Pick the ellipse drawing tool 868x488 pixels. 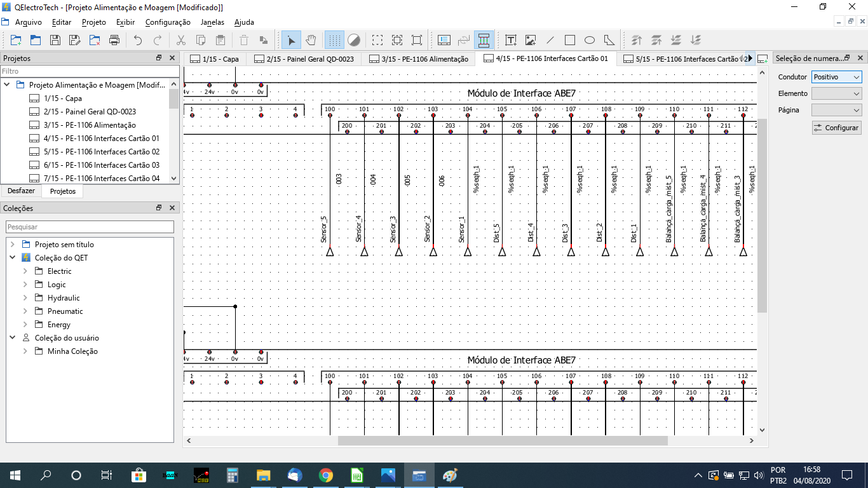point(590,40)
